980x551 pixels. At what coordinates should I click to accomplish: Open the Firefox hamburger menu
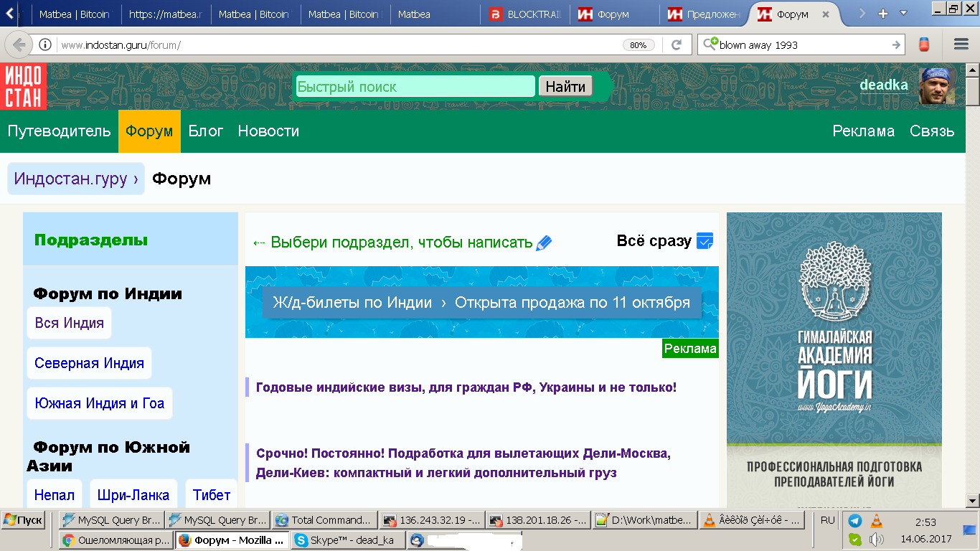pos(961,44)
